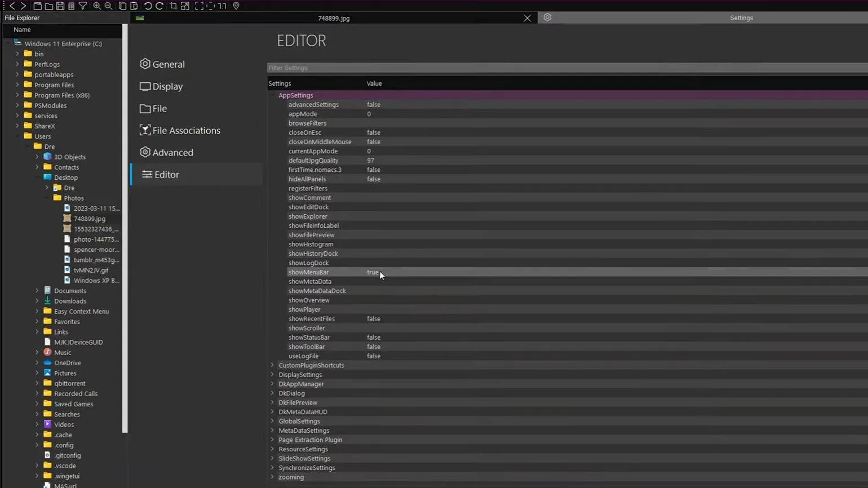
Task: Click the funnel Filter icon in toolbar
Action: pyautogui.click(x=83, y=6)
